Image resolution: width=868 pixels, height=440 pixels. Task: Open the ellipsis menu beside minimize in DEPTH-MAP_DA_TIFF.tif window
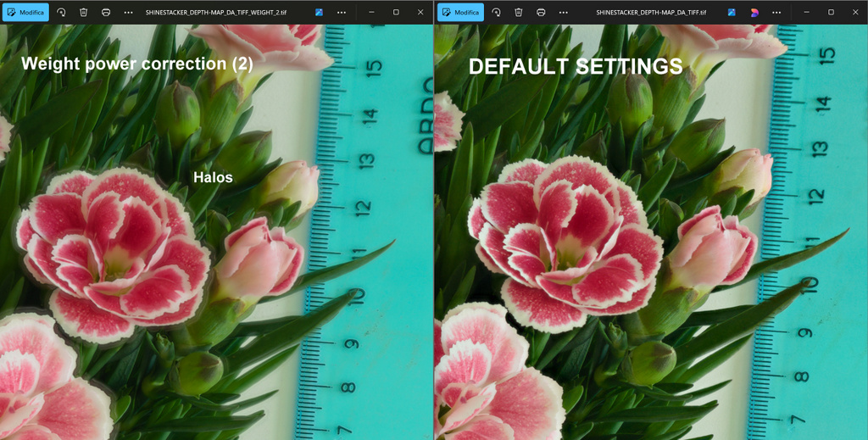(x=776, y=12)
